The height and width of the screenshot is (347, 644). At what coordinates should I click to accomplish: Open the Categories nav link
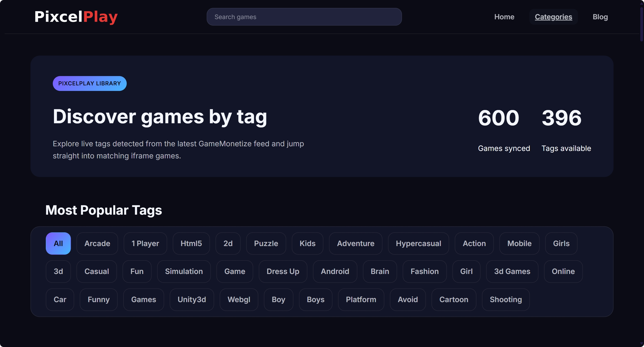click(x=553, y=17)
